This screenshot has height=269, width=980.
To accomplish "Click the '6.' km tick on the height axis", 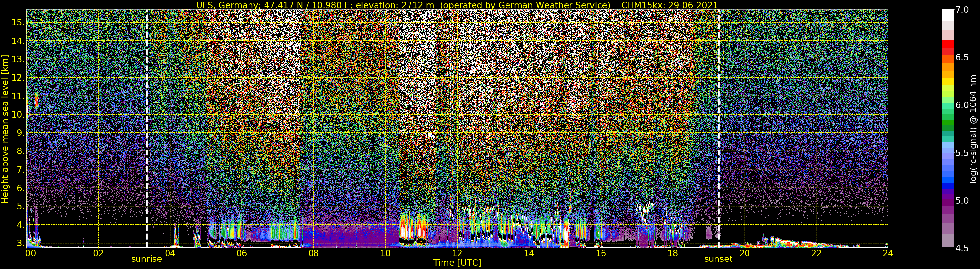I will (x=20, y=188).
